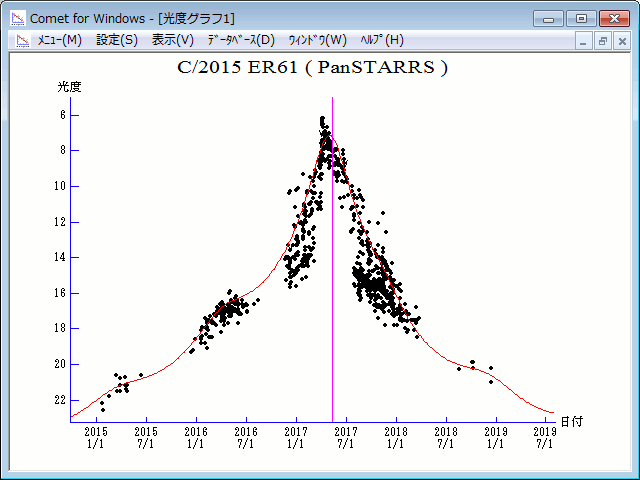Open the 設定(S) menu
The width and height of the screenshot is (640, 480).
click(117, 40)
